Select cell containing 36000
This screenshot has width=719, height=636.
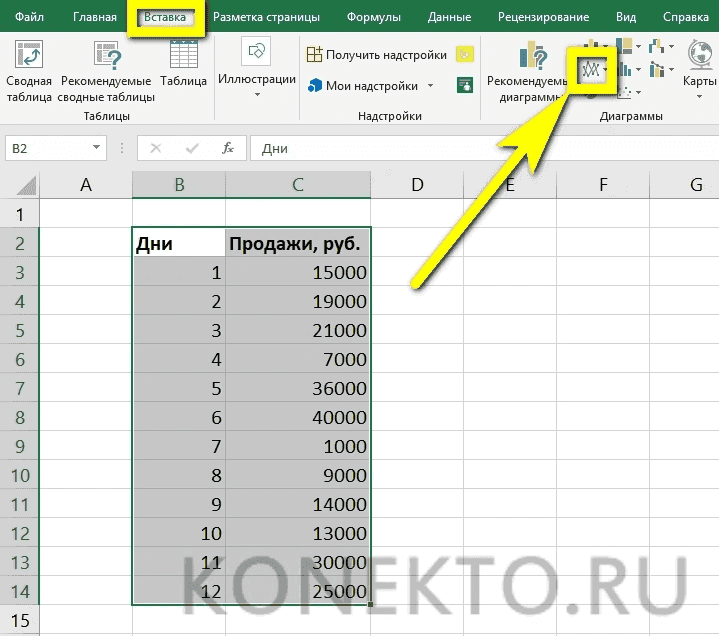(297, 389)
